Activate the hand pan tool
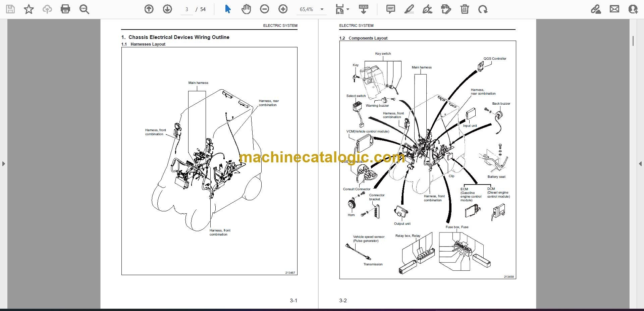Viewport: 644px width, 311px height. 246,9
